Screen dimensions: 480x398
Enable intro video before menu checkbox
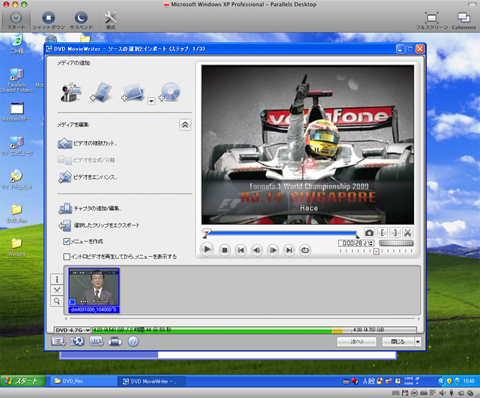(x=67, y=256)
